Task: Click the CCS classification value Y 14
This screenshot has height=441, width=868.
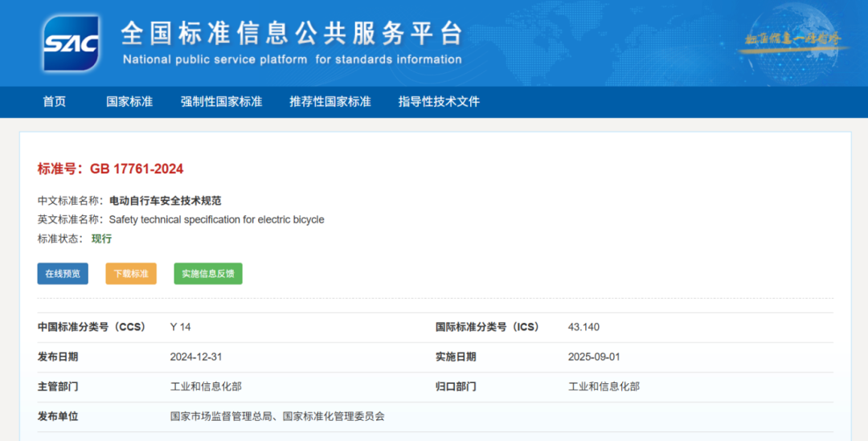Action: pos(180,327)
